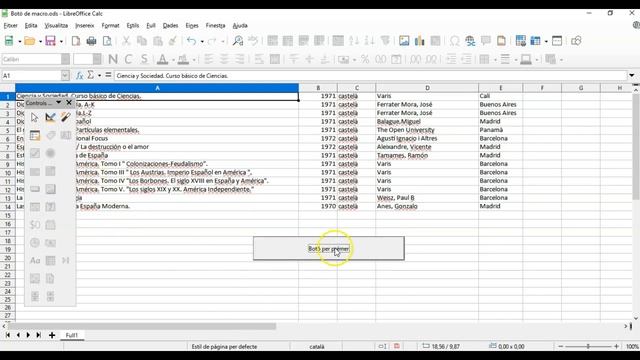Image resolution: width=640 pixels, height=360 pixels.
Task: Open the Controls toolbar options arrow
Action: pyautogui.click(x=58, y=103)
